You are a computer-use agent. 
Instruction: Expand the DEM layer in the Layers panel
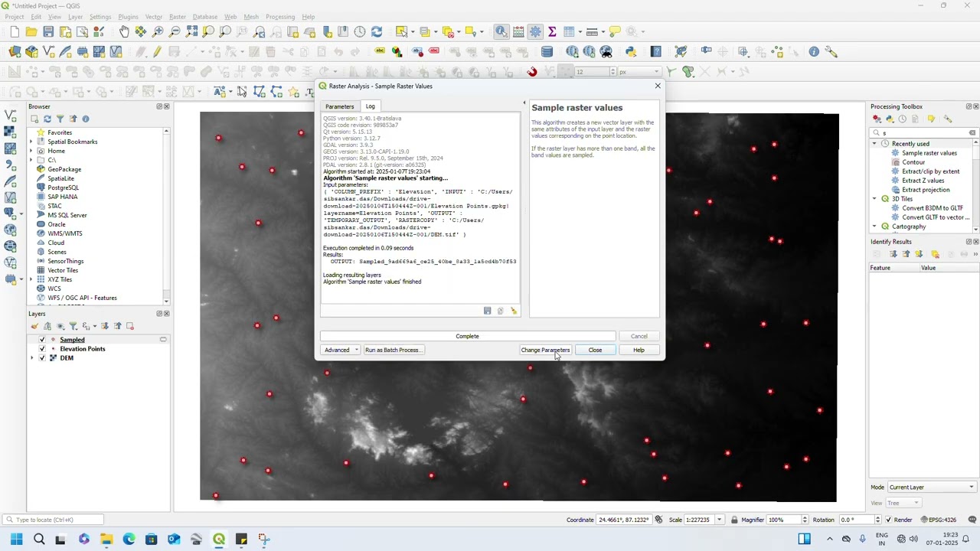(32, 358)
